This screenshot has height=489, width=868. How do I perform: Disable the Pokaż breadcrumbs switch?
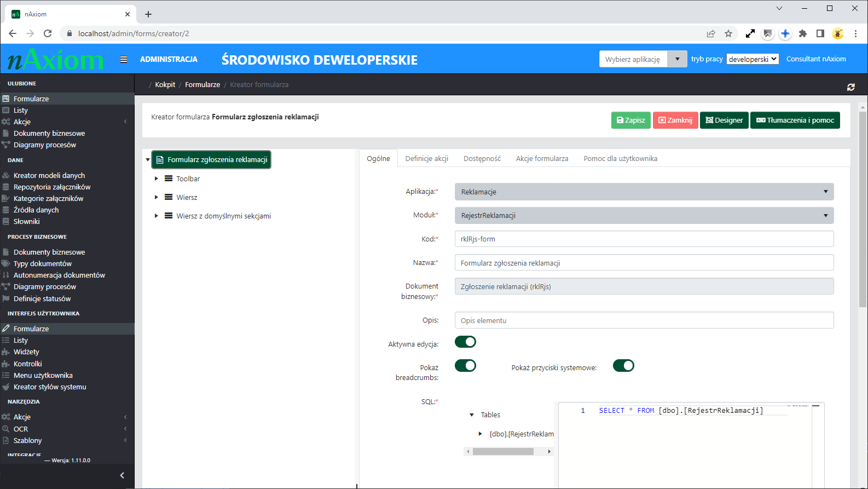tap(465, 366)
